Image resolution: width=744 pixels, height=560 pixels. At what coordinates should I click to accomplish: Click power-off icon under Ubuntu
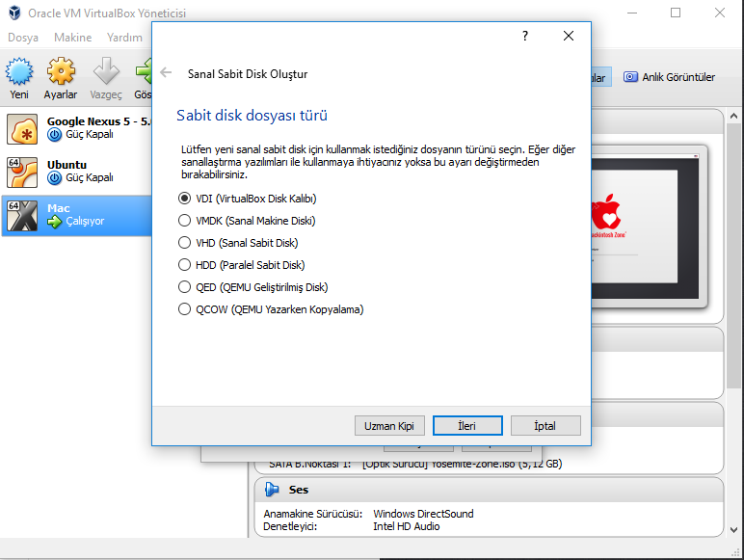tap(55, 178)
